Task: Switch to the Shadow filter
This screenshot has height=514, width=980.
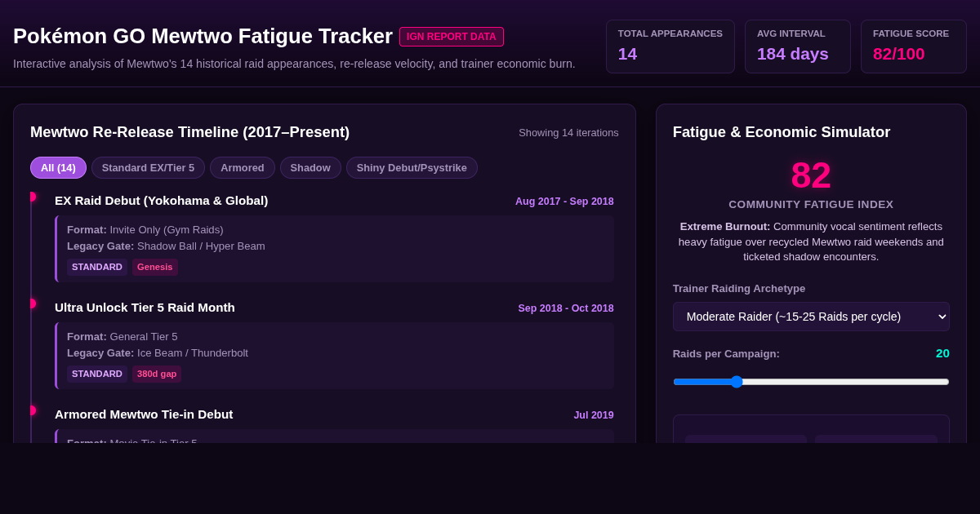Action: pos(310,167)
